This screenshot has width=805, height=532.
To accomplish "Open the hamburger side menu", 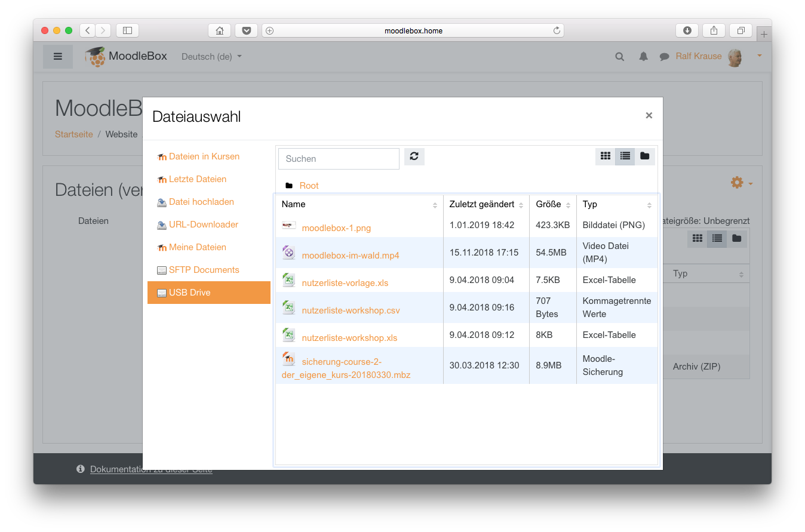I will point(58,57).
